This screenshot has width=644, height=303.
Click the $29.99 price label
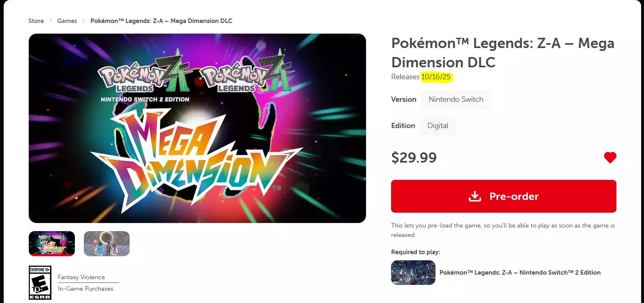[x=414, y=158]
